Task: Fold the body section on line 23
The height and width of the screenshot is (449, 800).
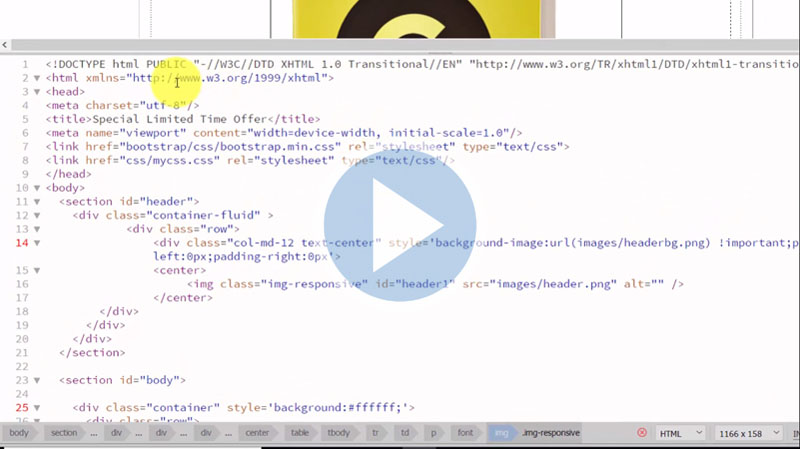Action: pyautogui.click(x=37, y=380)
